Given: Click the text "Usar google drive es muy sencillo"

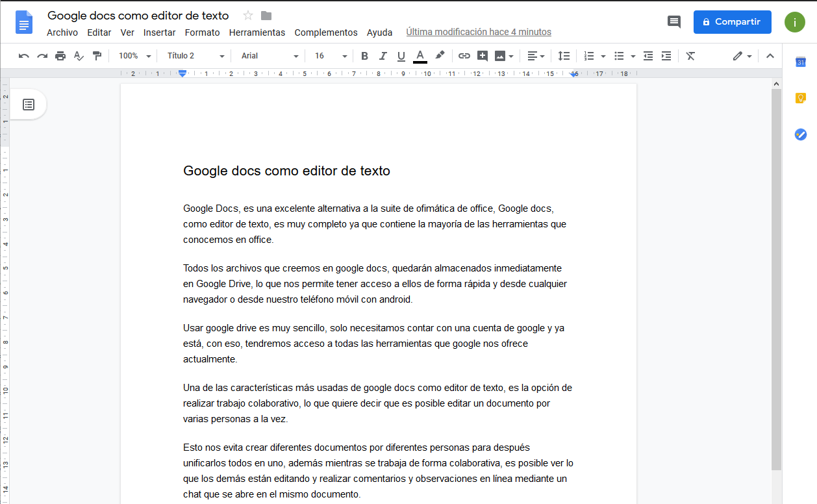Looking at the screenshot, I should (255, 328).
